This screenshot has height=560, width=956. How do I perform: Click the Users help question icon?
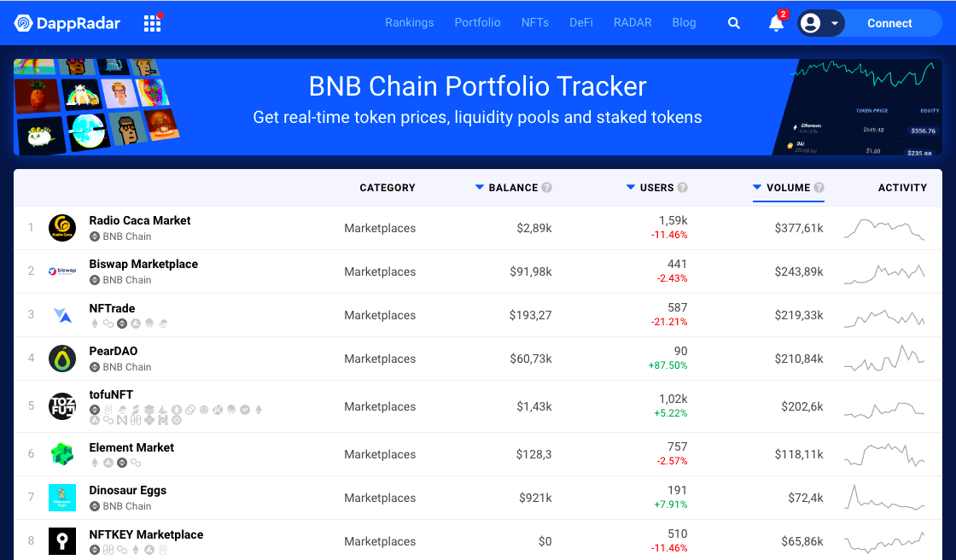[x=682, y=187]
